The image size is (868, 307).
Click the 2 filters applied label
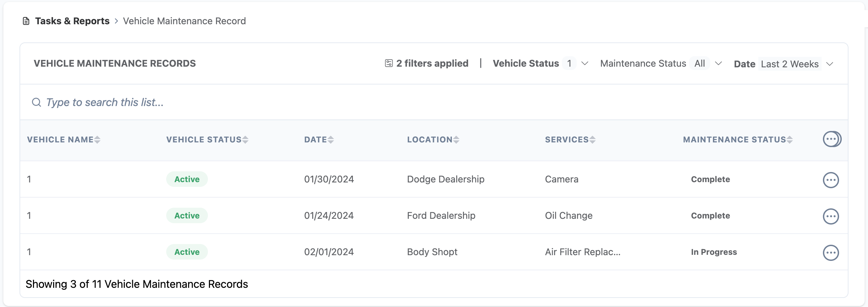pos(432,63)
